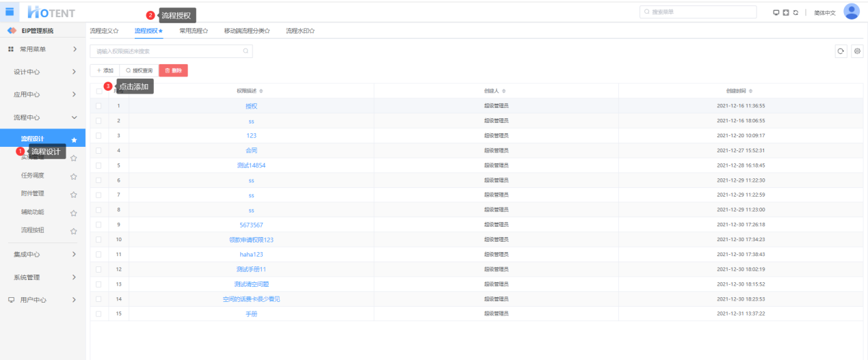Refresh the table with the reload icon

pos(841,51)
